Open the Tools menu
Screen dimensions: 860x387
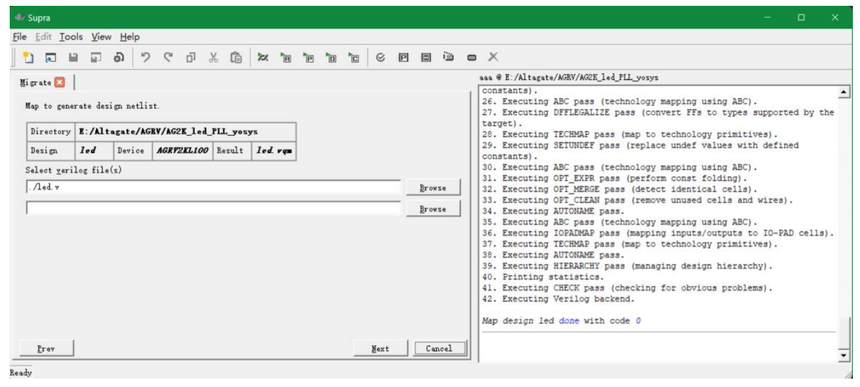[x=71, y=37]
